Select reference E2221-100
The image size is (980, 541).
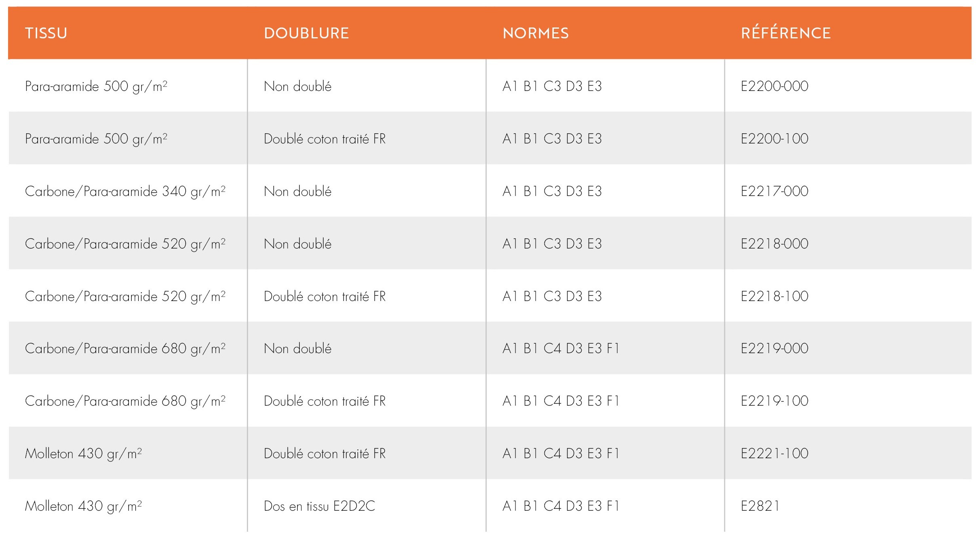[x=774, y=453]
